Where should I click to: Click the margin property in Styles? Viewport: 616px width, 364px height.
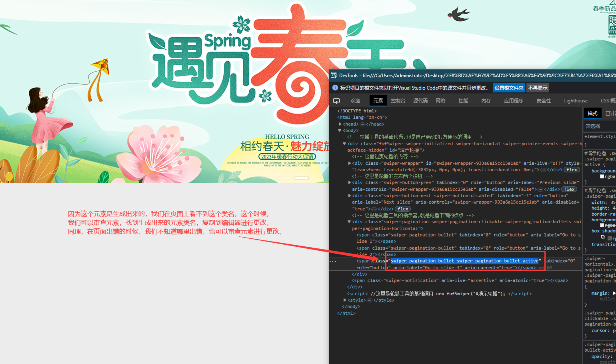tap(604, 293)
